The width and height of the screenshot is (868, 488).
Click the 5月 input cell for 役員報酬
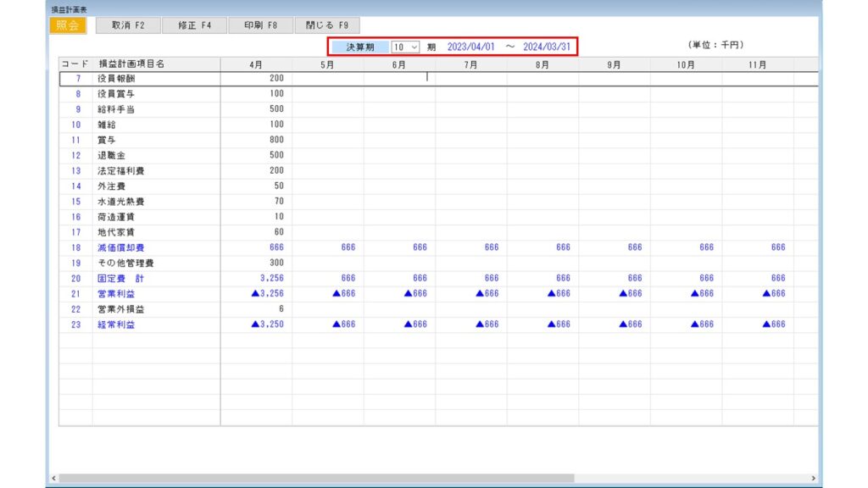pyautogui.click(x=328, y=79)
